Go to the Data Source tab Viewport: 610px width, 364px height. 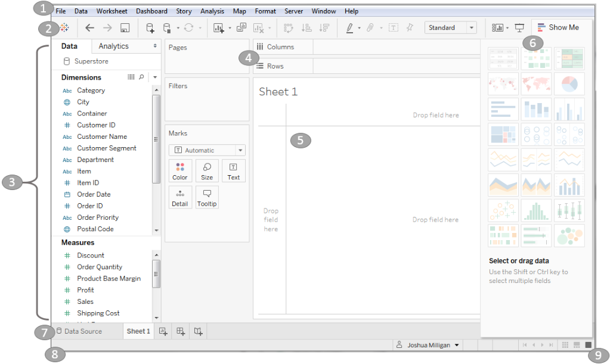coord(79,331)
